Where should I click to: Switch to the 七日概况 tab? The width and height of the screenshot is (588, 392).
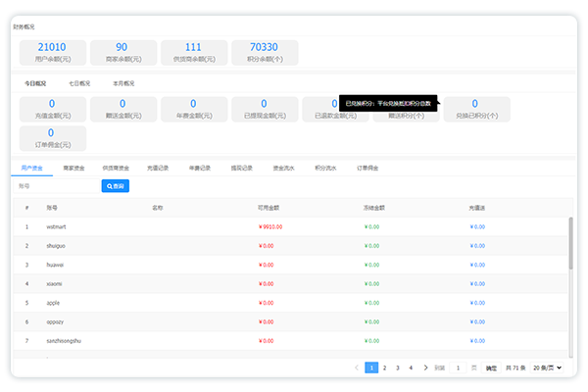[x=79, y=83]
